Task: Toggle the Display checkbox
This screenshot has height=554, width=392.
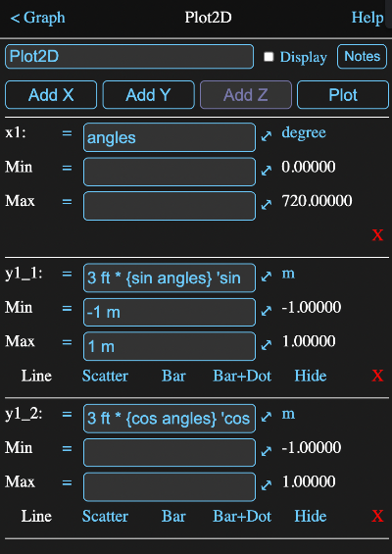Action: [x=269, y=57]
